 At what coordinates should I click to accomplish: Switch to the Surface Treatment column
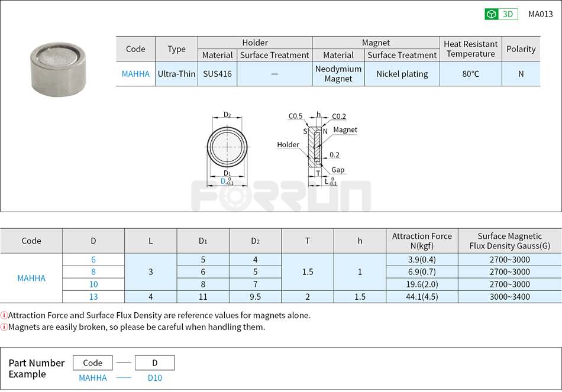pyautogui.click(x=274, y=55)
